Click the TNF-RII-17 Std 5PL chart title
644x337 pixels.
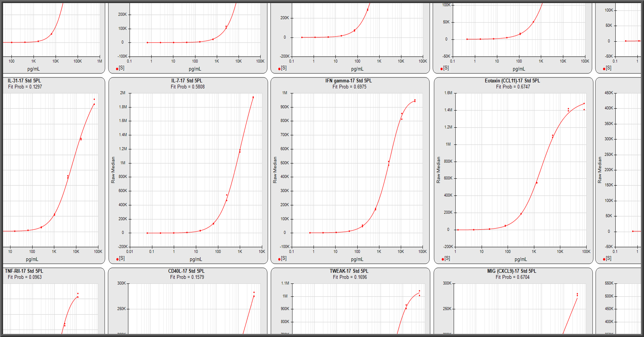coord(24,271)
